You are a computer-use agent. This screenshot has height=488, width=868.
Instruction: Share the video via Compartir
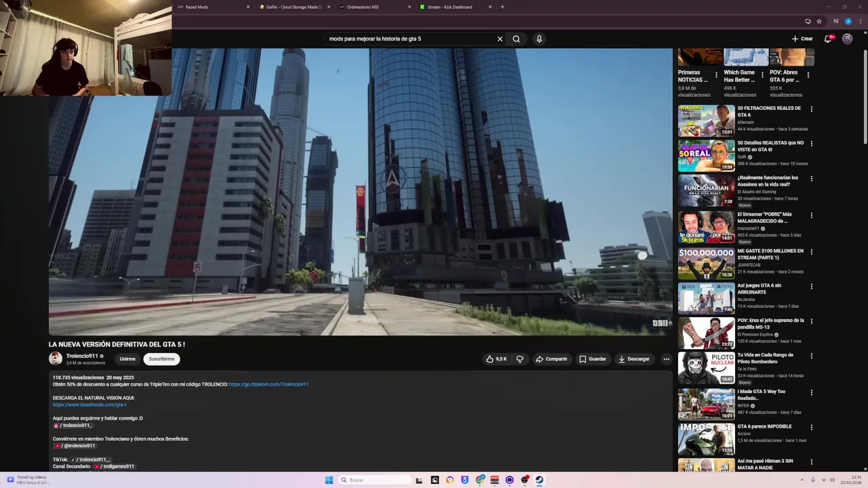551,359
